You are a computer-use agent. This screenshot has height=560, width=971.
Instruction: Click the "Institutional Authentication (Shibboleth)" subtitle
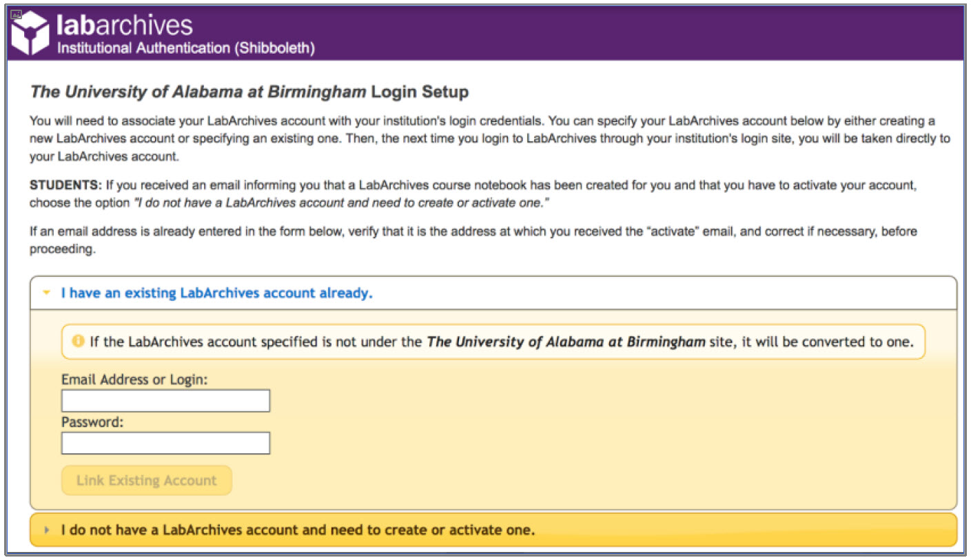point(186,48)
